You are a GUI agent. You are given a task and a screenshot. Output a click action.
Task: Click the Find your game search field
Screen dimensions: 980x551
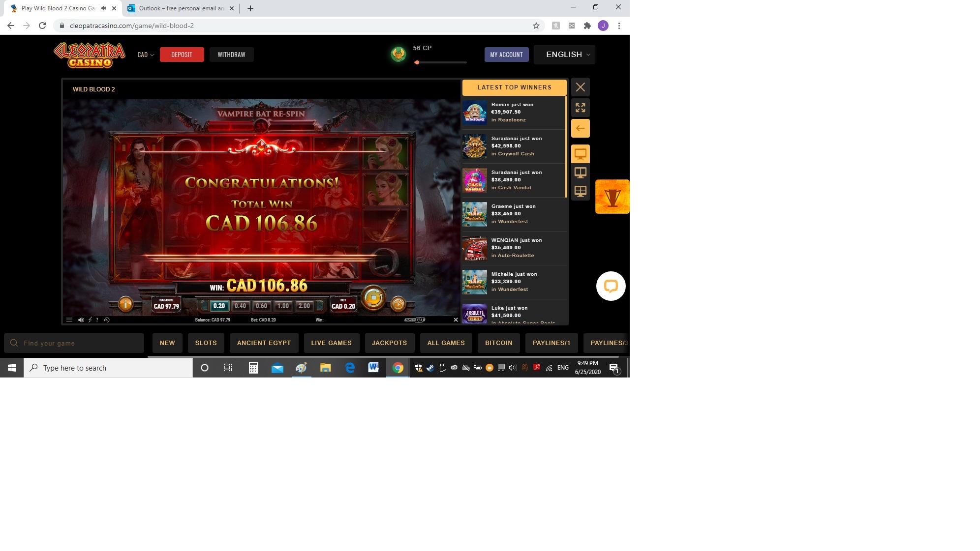tap(74, 343)
